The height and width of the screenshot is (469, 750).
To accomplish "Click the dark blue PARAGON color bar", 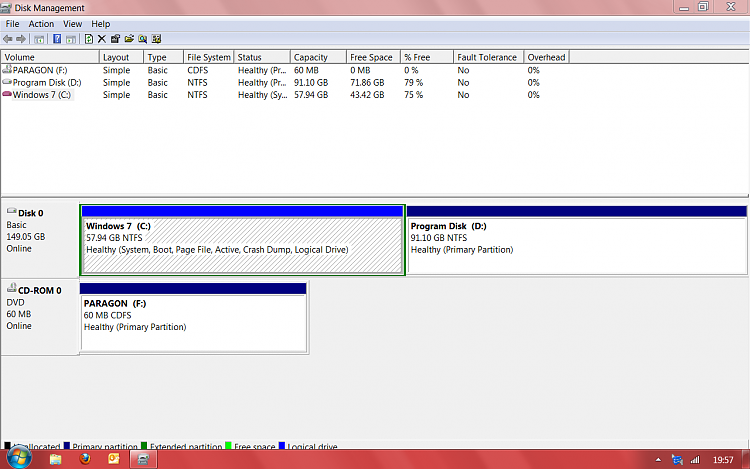I will coord(193,288).
